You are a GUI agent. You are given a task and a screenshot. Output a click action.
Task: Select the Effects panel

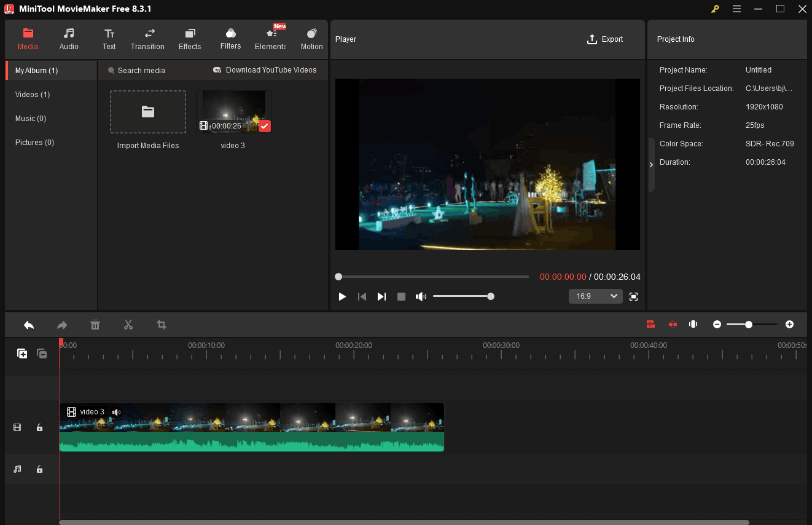(x=189, y=39)
